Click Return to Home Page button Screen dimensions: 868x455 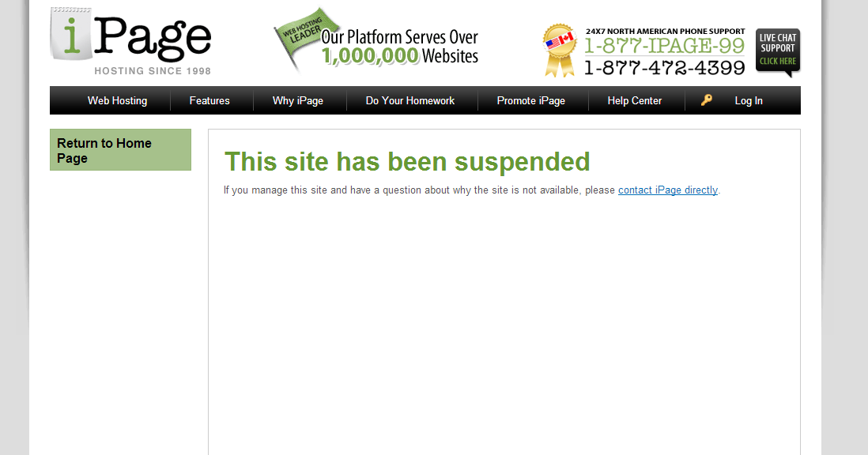pyautogui.click(x=121, y=150)
